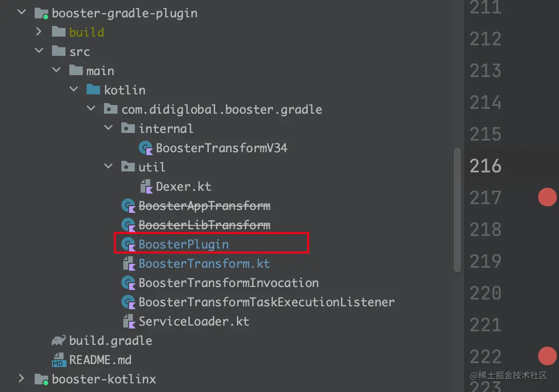Click line number 212 in the gutter
This screenshot has width=559, height=392.
(x=485, y=39)
